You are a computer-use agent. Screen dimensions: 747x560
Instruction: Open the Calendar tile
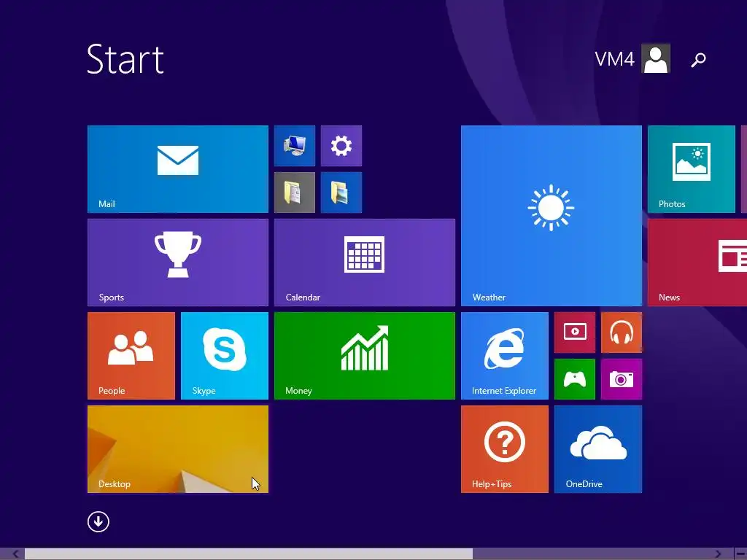click(x=365, y=262)
